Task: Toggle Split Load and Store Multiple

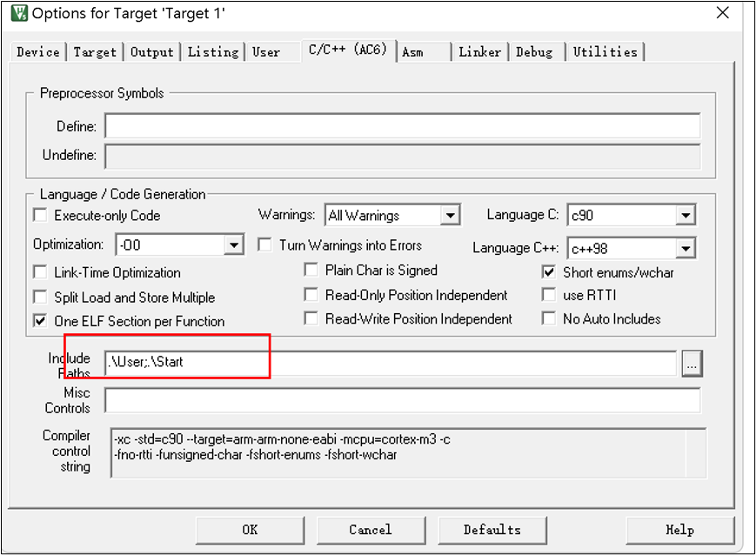Action: click(x=41, y=297)
